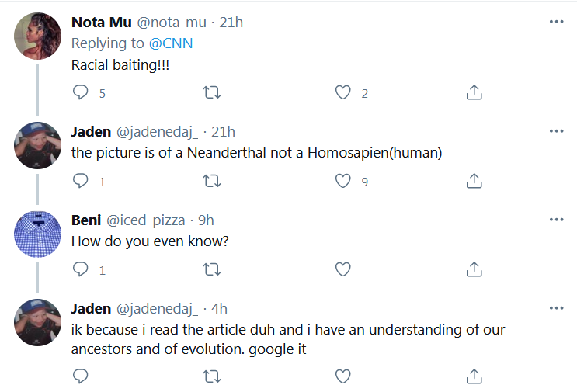
Task: Open the @CNN profile link
Action: pos(171,43)
